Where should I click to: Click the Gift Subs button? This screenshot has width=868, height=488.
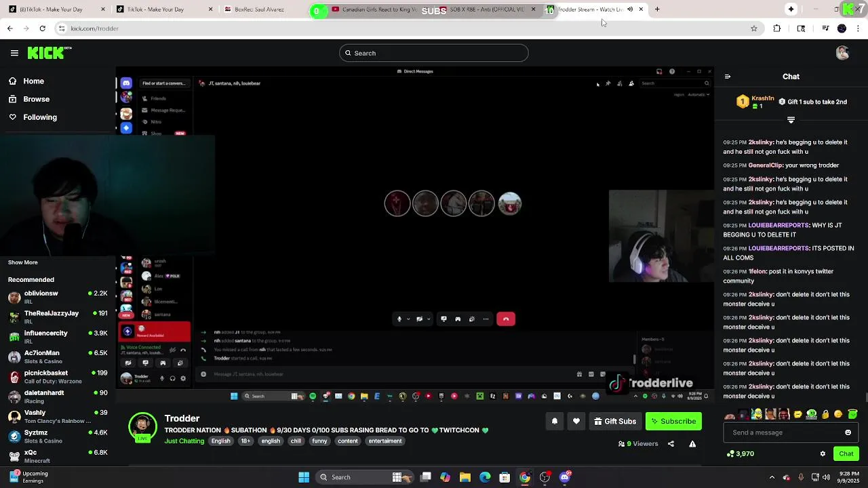point(615,422)
